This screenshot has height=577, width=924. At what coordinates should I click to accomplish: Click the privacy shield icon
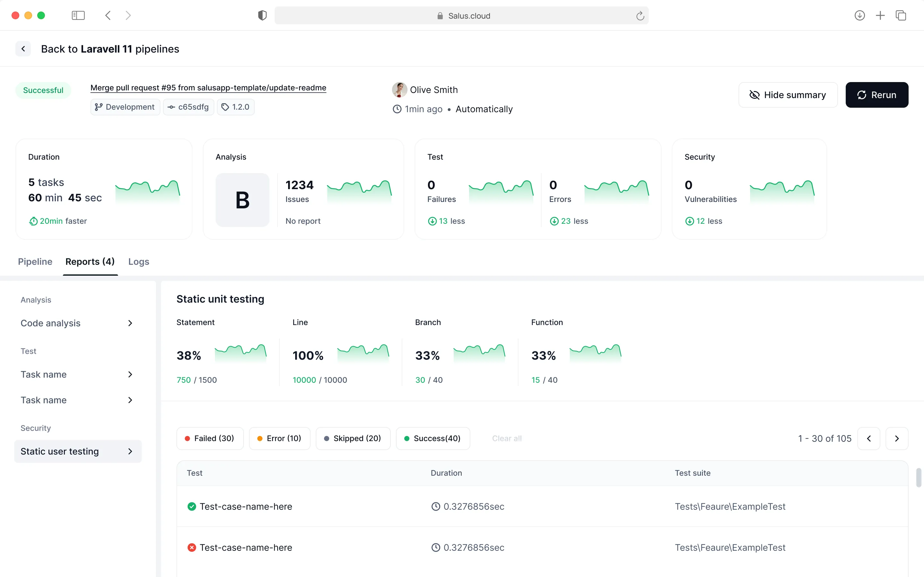click(x=262, y=15)
